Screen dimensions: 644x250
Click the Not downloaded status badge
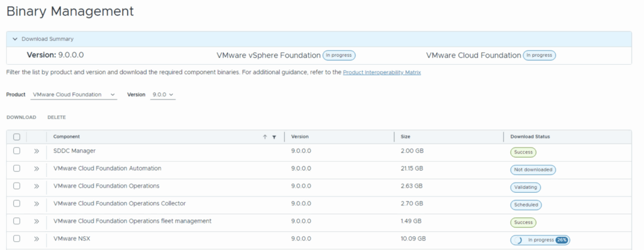(x=533, y=170)
